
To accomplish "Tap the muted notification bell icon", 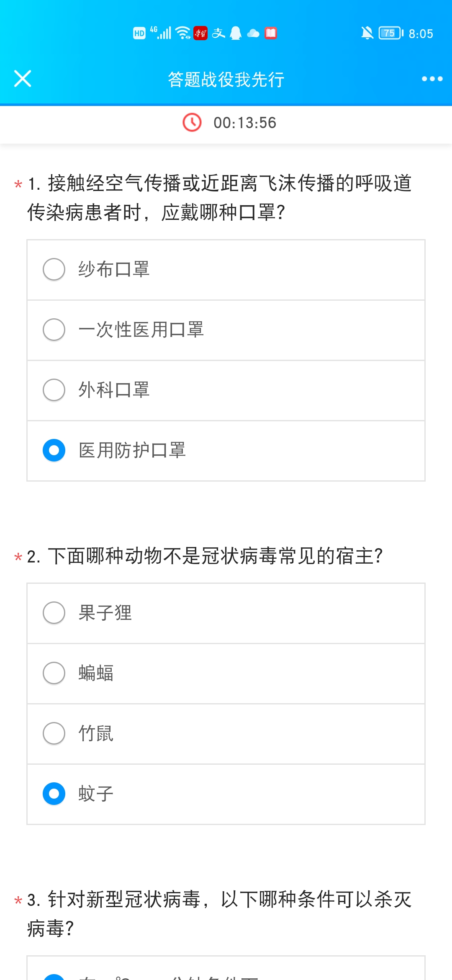I will point(367,33).
